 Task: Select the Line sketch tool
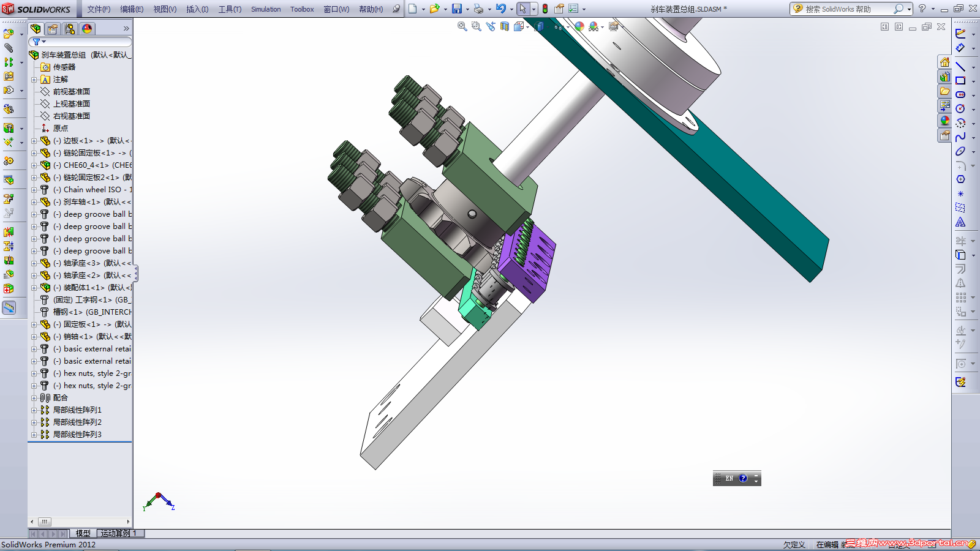coord(960,67)
